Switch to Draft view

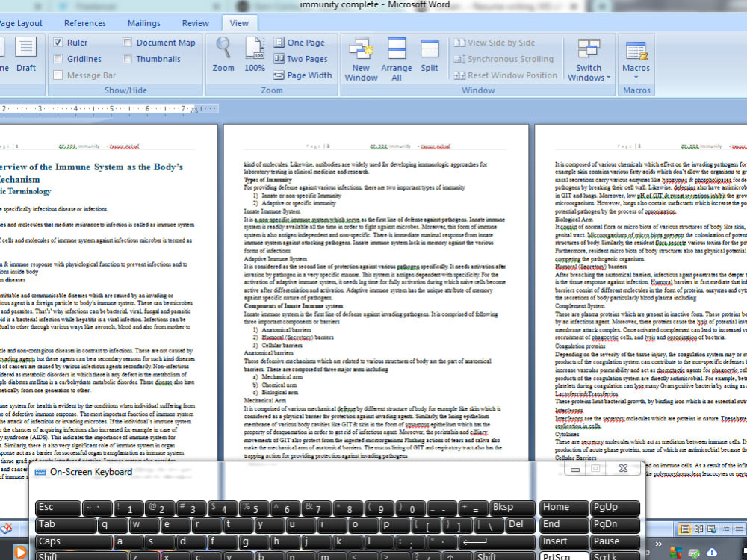pos(25,54)
